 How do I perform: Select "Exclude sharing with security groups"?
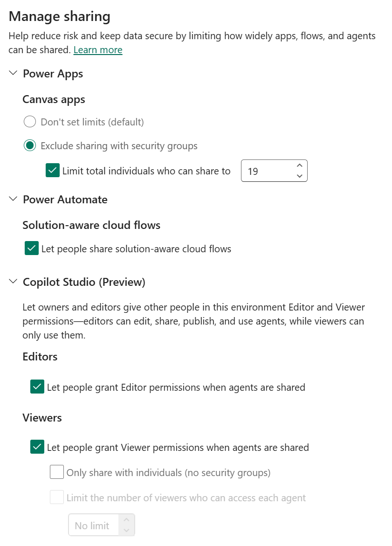tap(29, 145)
